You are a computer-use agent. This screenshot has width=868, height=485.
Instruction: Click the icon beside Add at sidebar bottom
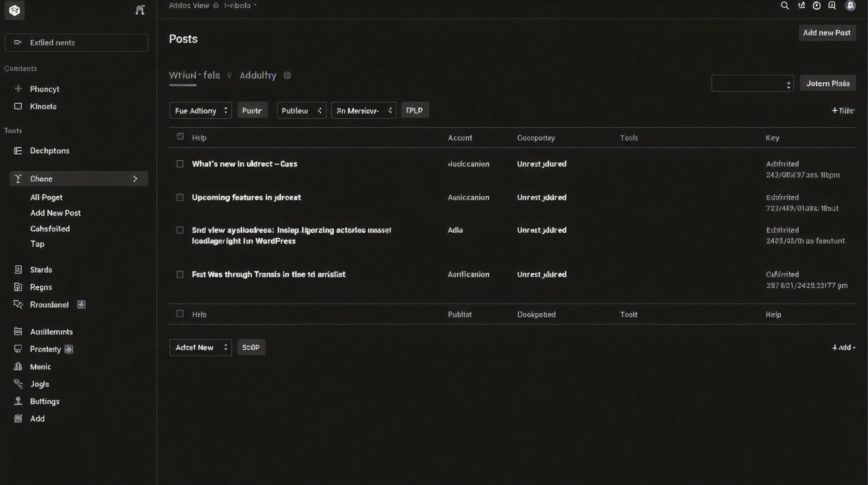click(18, 418)
